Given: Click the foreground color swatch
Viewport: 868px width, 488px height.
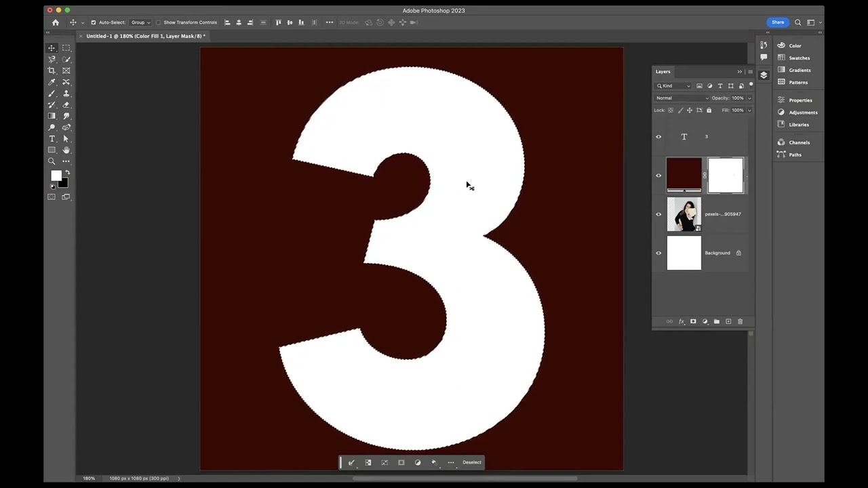Looking at the screenshot, I should [x=56, y=176].
